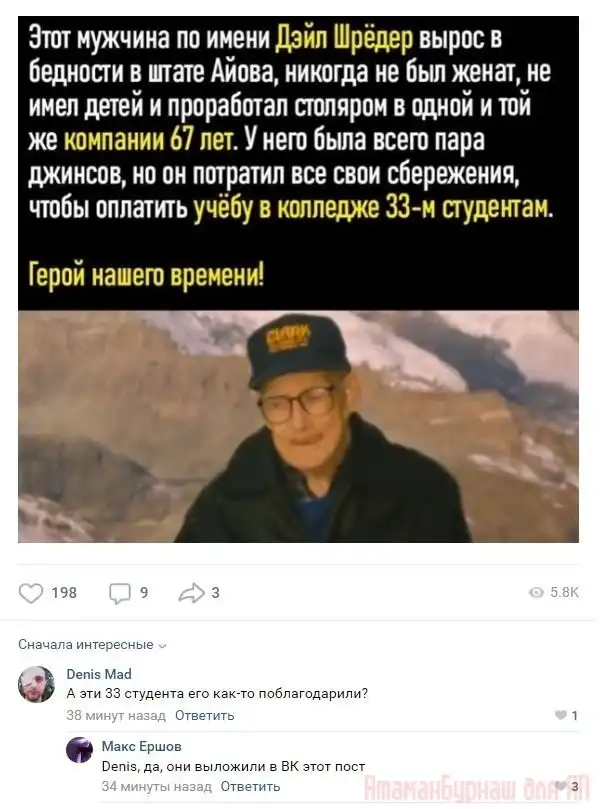Open Макс Ершов's avatar
The image size is (600, 809).
[79, 750]
